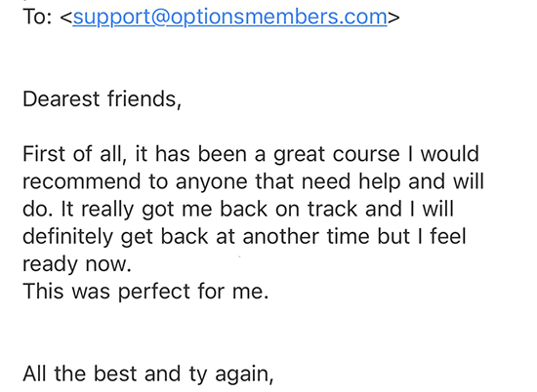Click the closing "All the best and ty again,"
Viewport: 537px width, 392px height.
(x=148, y=373)
